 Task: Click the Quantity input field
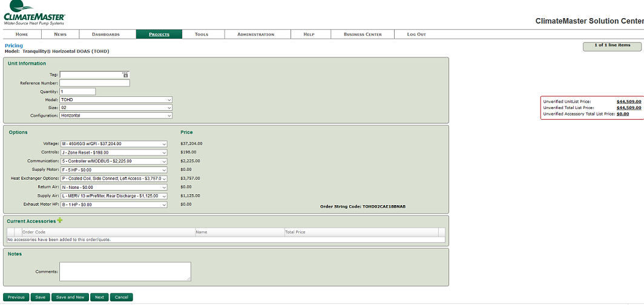[77, 91]
